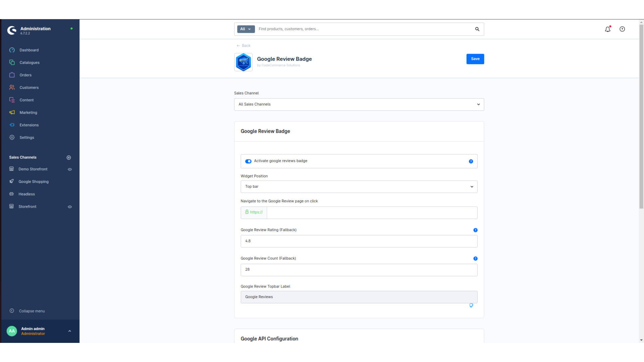Open Headless sales channel

point(26,194)
